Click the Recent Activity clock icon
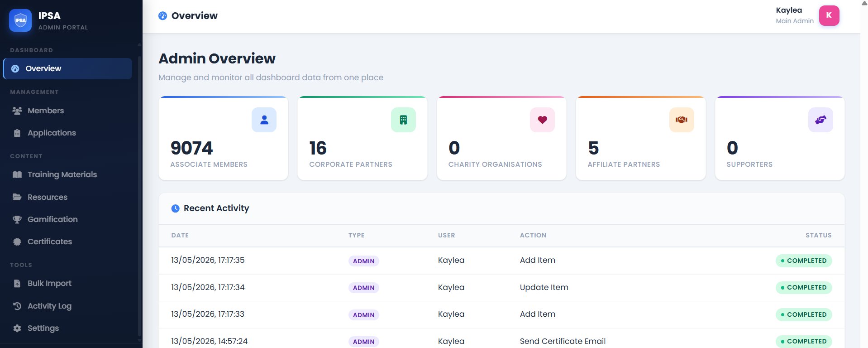 176,208
